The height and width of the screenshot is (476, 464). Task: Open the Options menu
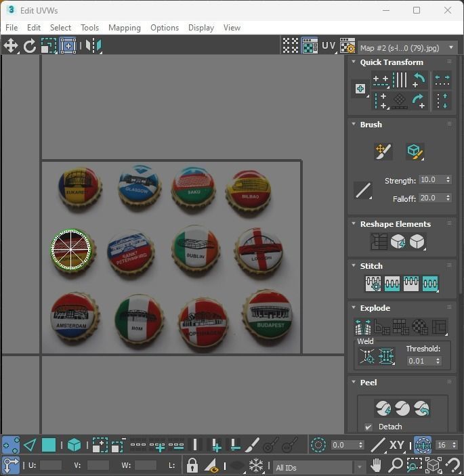coord(165,28)
